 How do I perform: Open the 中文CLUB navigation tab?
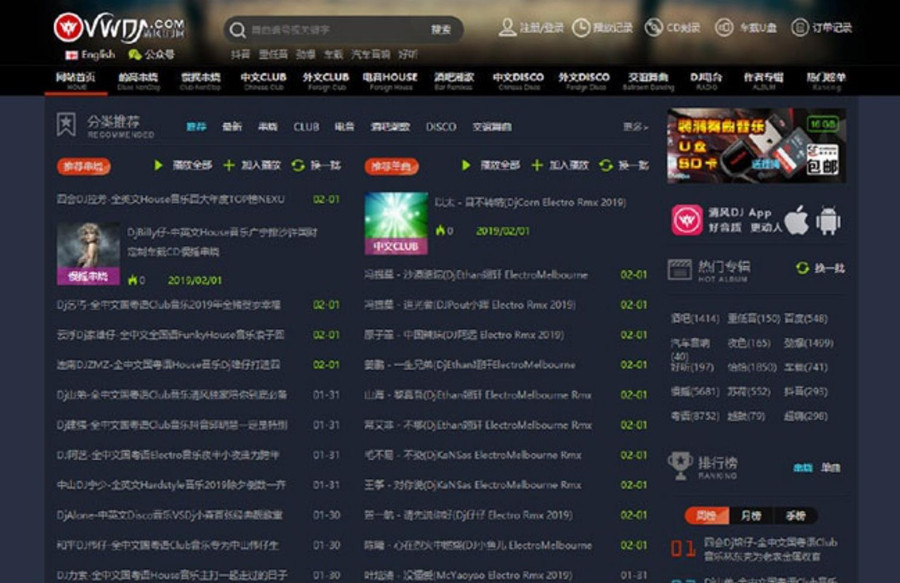[x=263, y=80]
